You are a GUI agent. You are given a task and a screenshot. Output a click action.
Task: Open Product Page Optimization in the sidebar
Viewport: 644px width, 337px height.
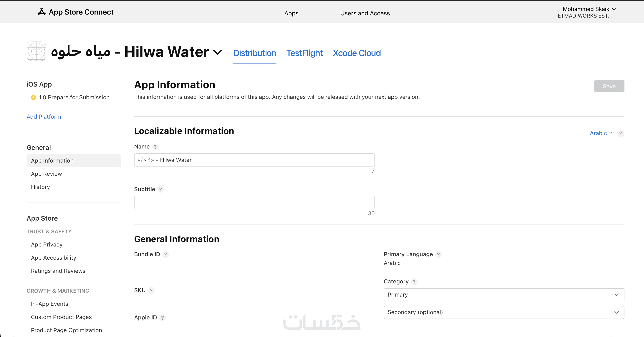pyautogui.click(x=66, y=330)
